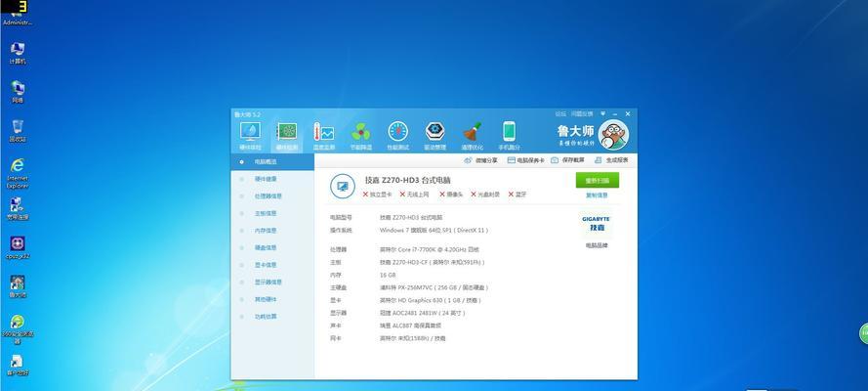Click the AOC2481 2481W monitor value

[x=423, y=313]
